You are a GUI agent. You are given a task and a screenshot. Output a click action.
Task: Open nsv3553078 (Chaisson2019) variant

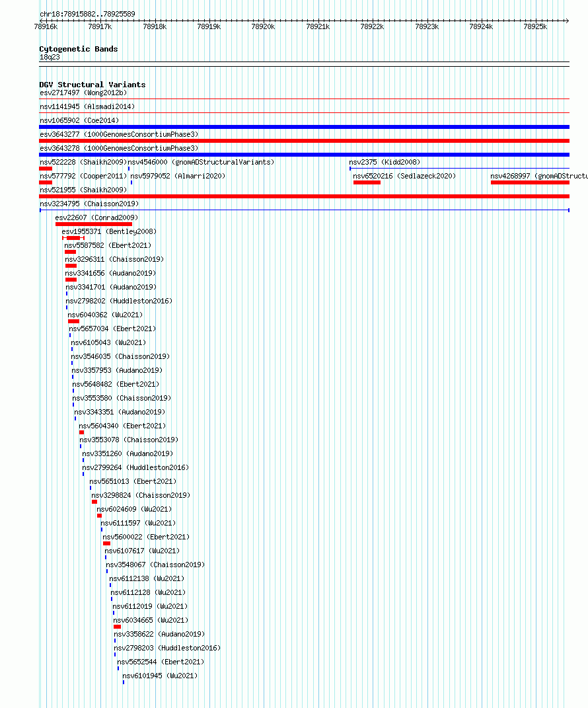pyautogui.click(x=129, y=440)
